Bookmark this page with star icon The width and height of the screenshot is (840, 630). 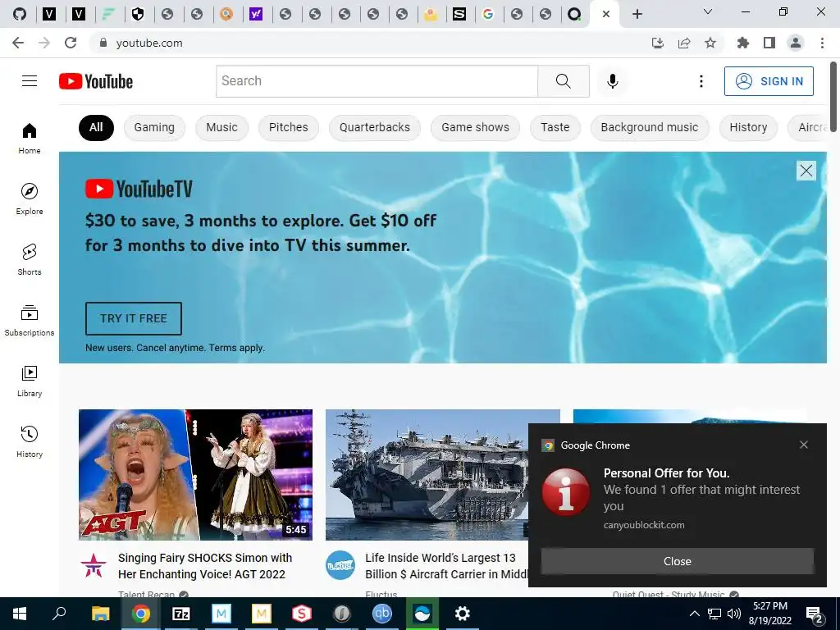[710, 43]
